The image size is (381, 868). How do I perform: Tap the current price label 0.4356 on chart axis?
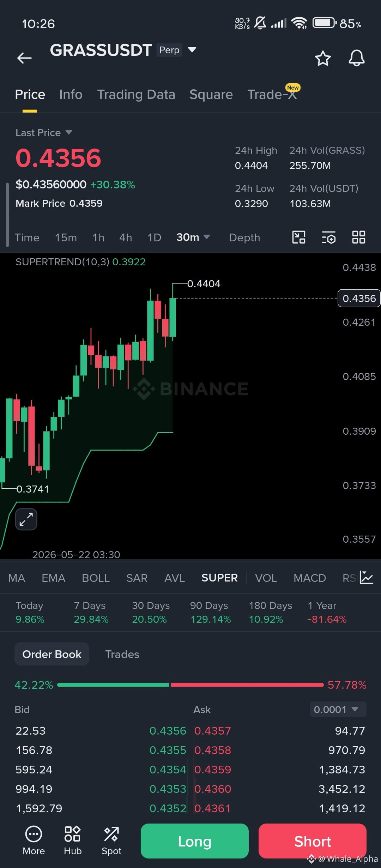pos(359,298)
